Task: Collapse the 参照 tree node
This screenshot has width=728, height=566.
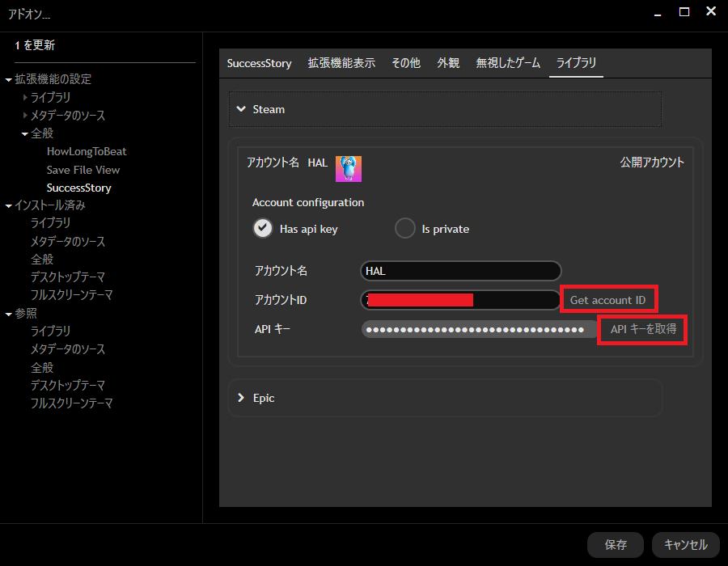Action: [x=8, y=314]
